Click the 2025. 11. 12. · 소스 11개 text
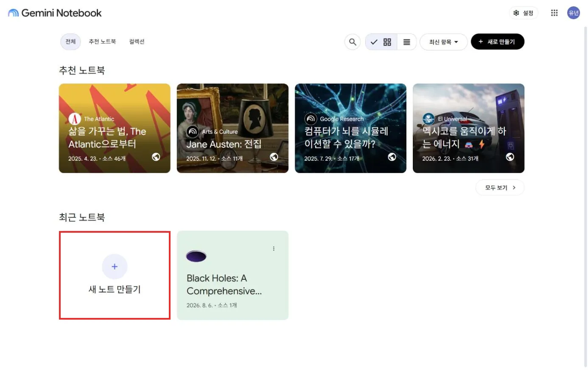588x376 pixels. [x=214, y=159]
